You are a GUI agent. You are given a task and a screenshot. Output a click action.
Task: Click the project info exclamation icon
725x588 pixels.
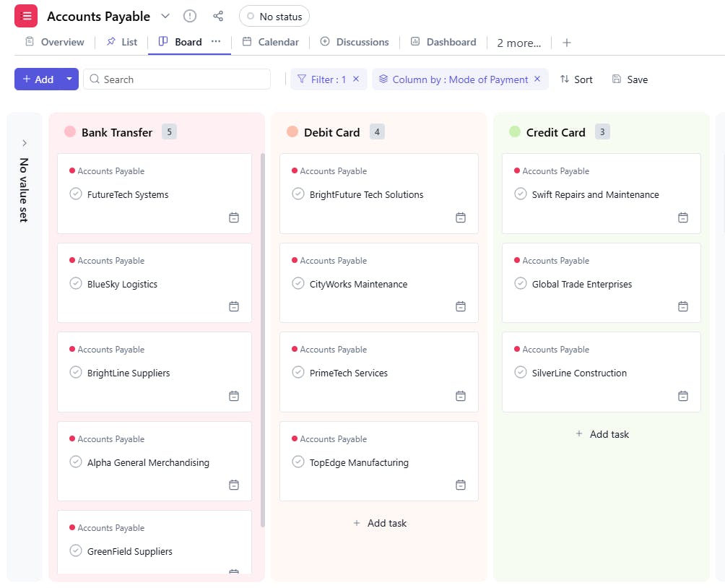pyautogui.click(x=189, y=16)
